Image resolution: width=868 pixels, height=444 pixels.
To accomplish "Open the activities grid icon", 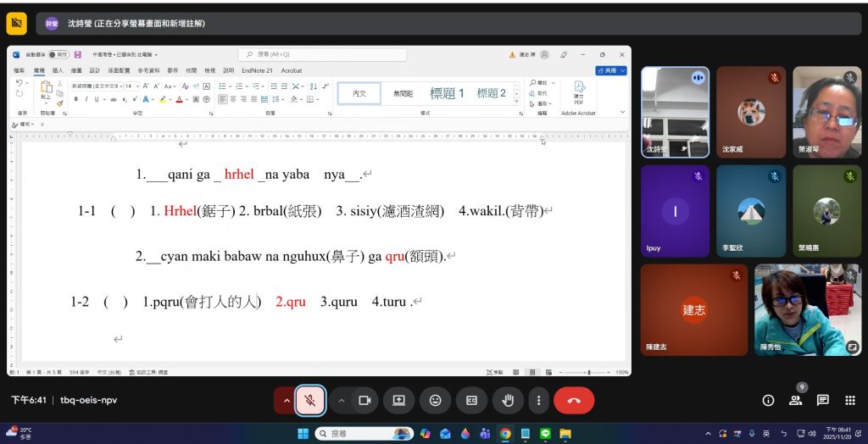I will pos(849,400).
